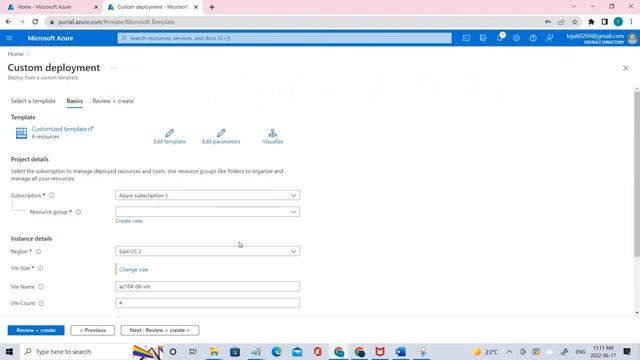Click the Edit template pencil icon

click(169, 133)
